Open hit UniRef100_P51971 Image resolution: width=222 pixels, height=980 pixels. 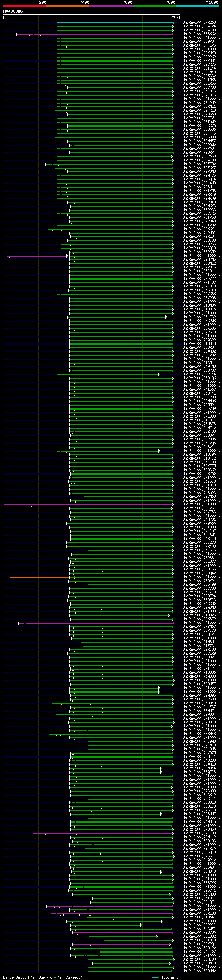point(199,898)
